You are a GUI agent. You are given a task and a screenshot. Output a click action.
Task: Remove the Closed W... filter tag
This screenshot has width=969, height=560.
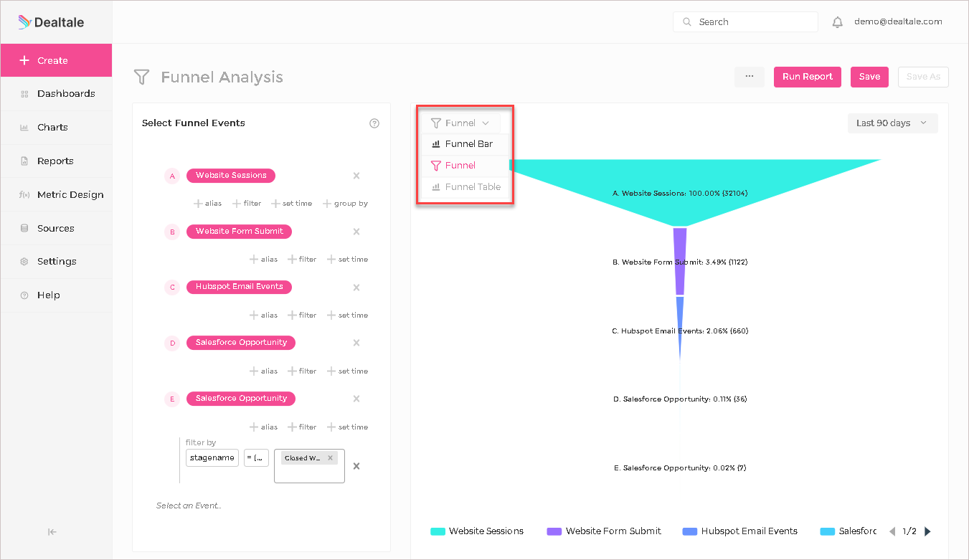pos(330,458)
